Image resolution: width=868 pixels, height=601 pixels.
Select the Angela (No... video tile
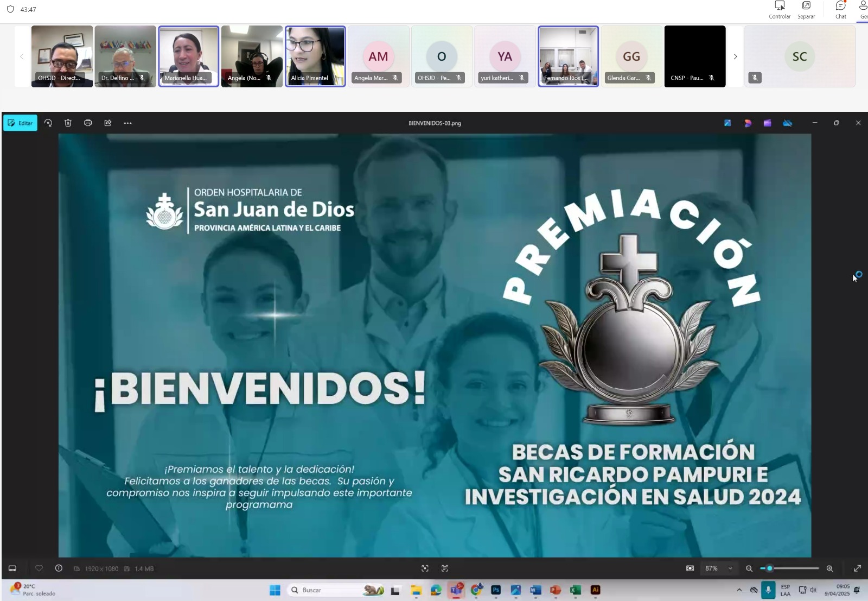point(252,56)
